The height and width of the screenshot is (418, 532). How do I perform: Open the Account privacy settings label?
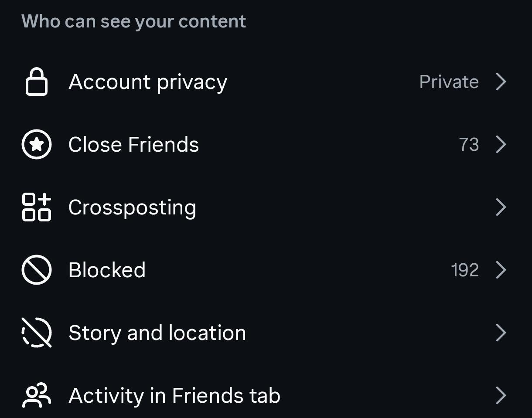148,82
